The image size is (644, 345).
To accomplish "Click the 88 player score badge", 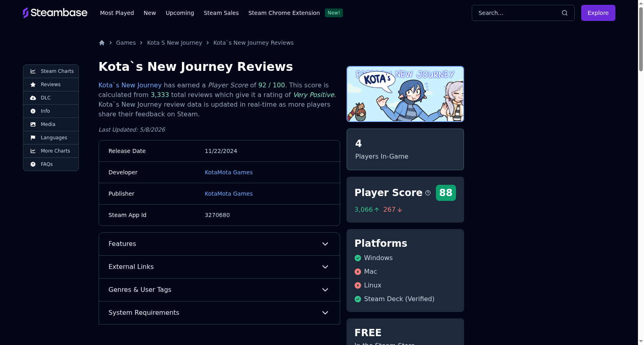I will click(x=446, y=193).
